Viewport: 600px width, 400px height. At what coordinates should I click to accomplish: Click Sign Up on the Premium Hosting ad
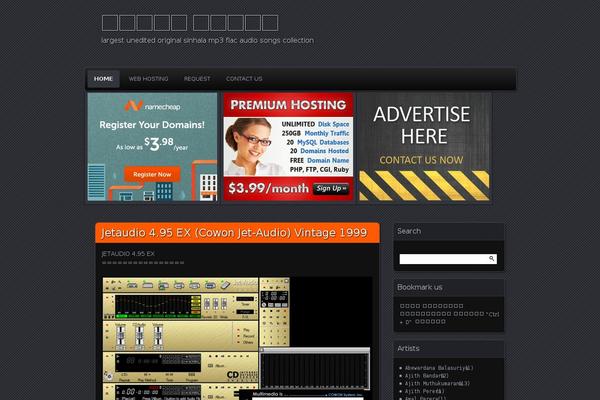[x=331, y=188]
